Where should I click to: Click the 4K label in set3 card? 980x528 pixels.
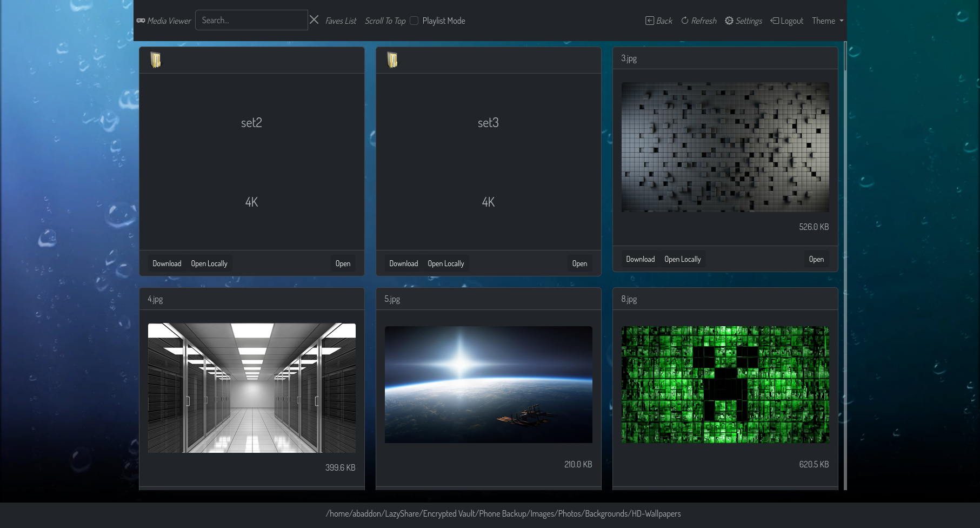tap(488, 202)
